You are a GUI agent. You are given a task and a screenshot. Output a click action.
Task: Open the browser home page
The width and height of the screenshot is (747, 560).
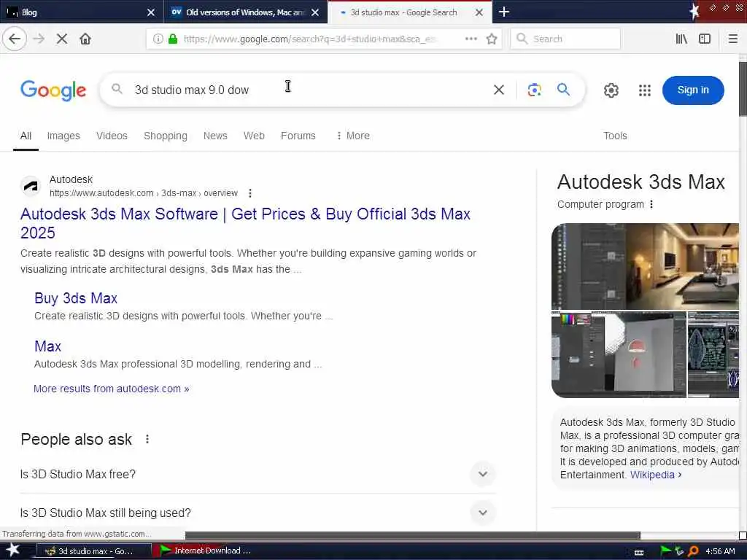tap(85, 39)
